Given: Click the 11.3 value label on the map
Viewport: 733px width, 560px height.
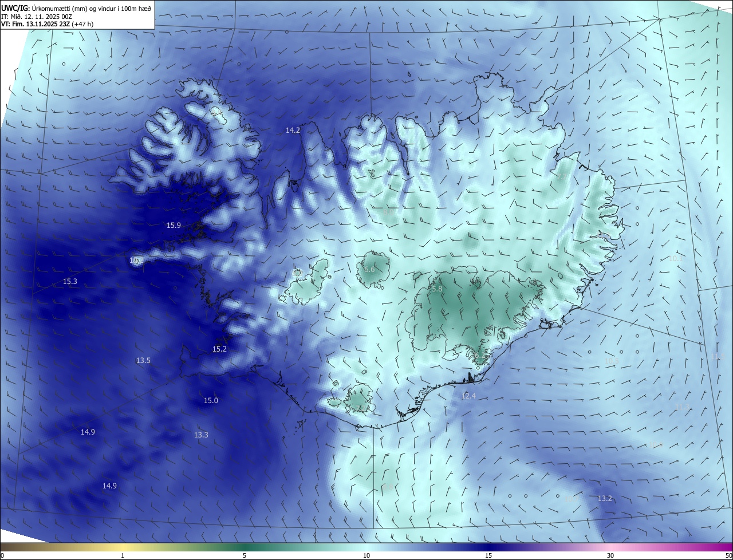Looking at the screenshot, I should pos(683,407).
